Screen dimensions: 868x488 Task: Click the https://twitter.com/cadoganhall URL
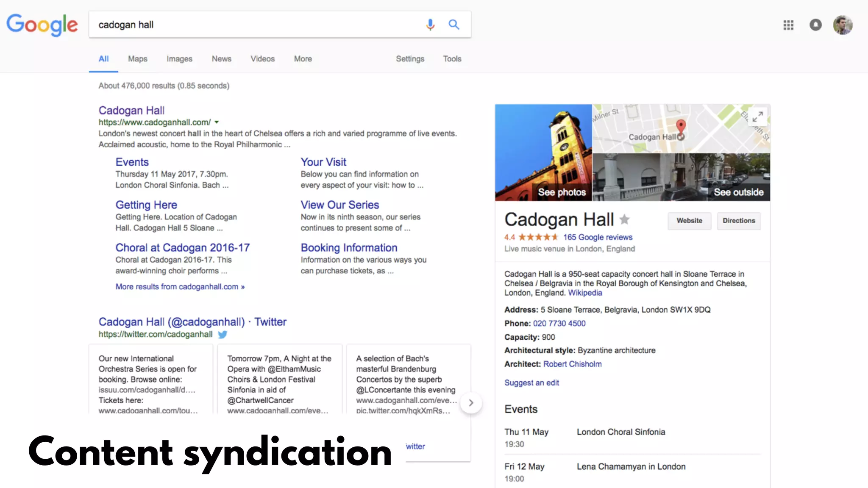(x=156, y=334)
